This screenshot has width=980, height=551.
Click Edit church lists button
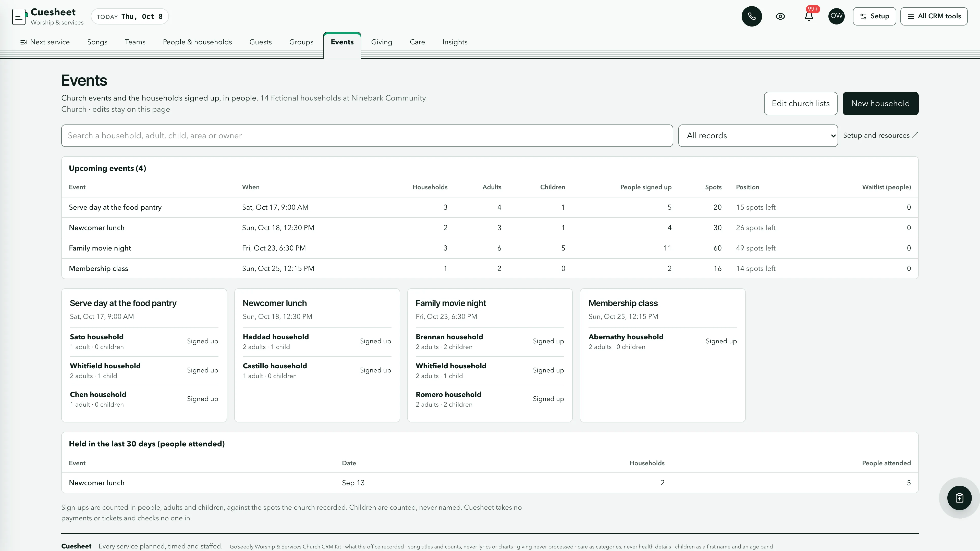pyautogui.click(x=800, y=103)
